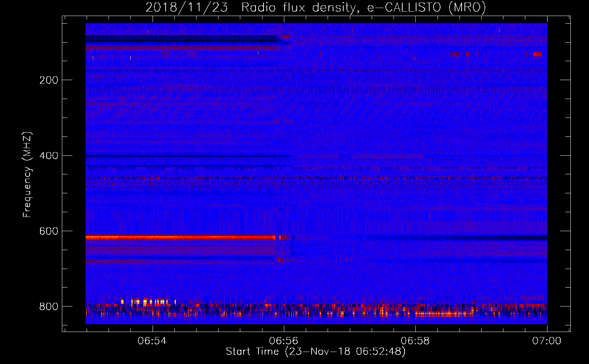Click the 200 frequency tick label
589x364 pixels.
pos(49,80)
